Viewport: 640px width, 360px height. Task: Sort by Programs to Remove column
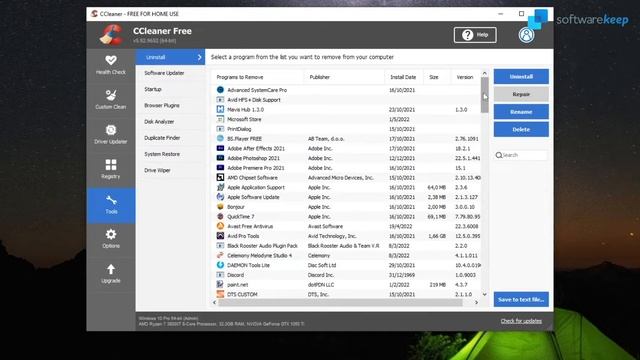pyautogui.click(x=258, y=77)
